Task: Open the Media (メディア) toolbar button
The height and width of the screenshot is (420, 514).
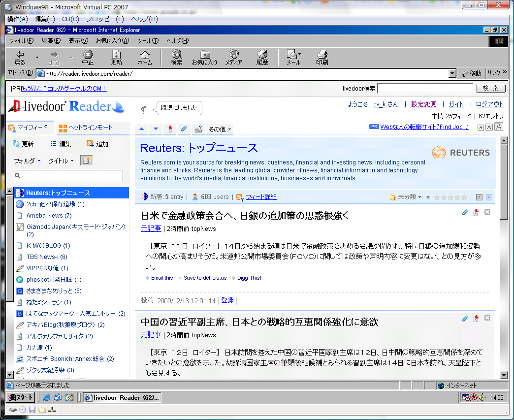Action: (233, 58)
